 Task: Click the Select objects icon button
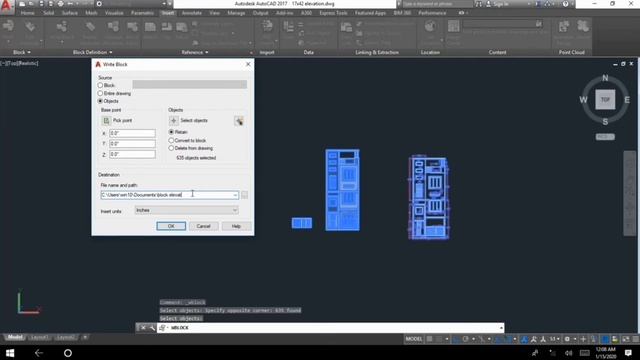click(173, 121)
